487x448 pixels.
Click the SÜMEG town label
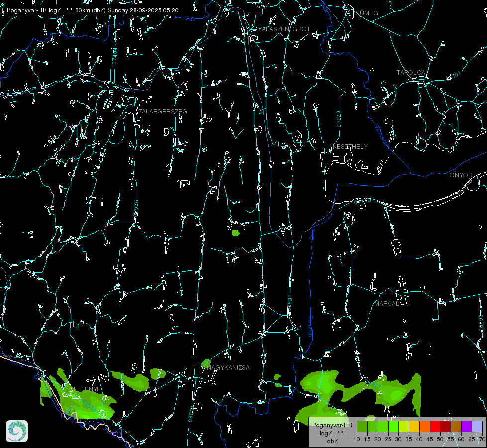pos(367,13)
